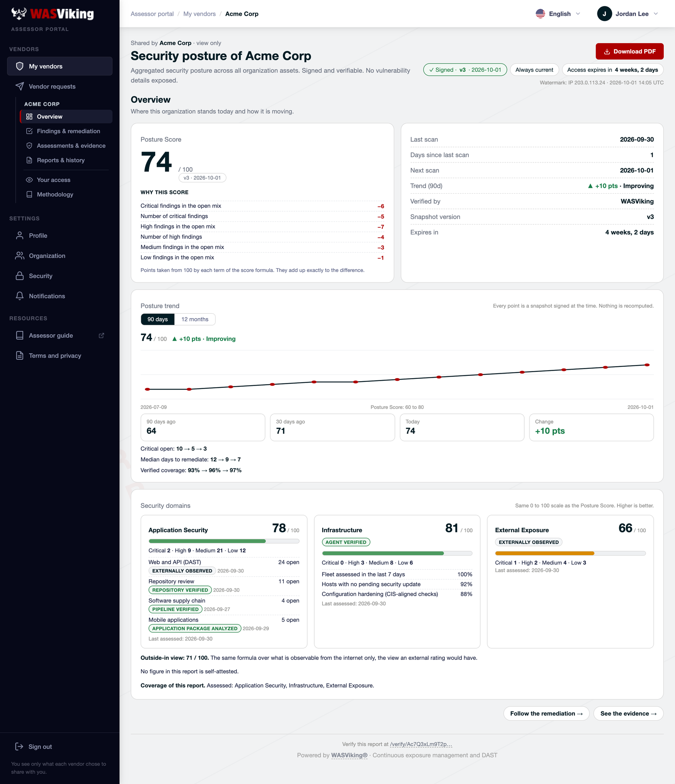Screen dimensions: 675x784
Task: Click See the evidence button
Action: [628, 713]
